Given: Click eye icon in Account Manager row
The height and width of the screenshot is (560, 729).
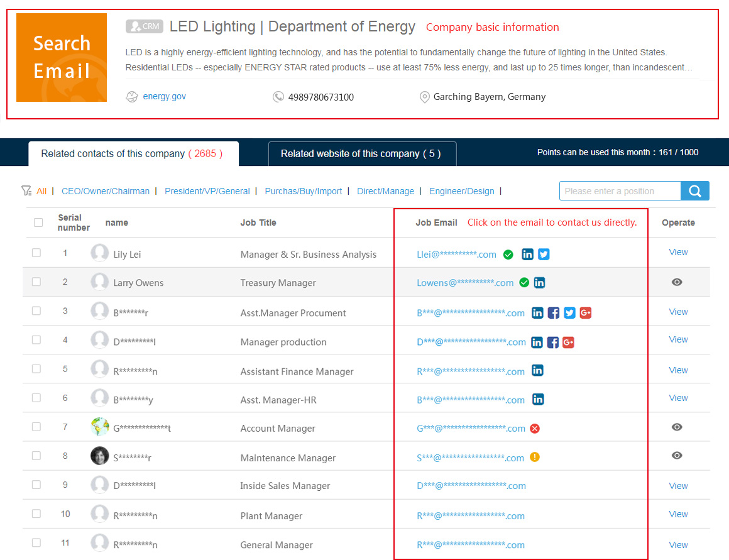Looking at the screenshot, I should point(677,427).
